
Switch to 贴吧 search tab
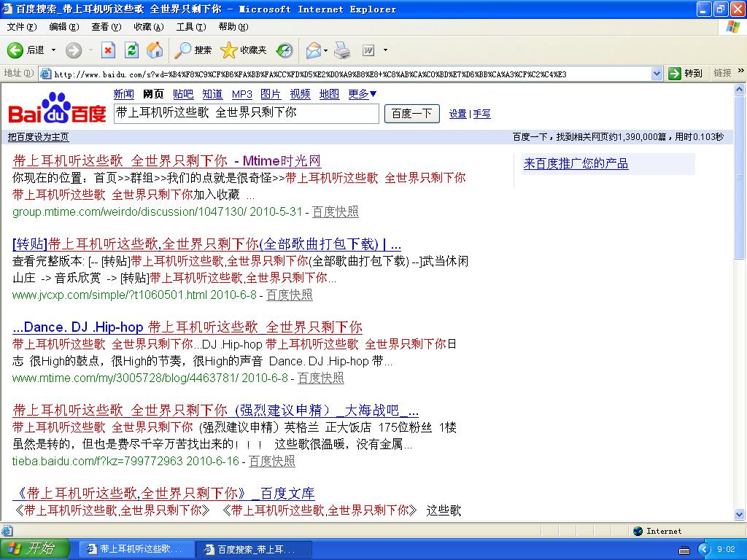183,94
